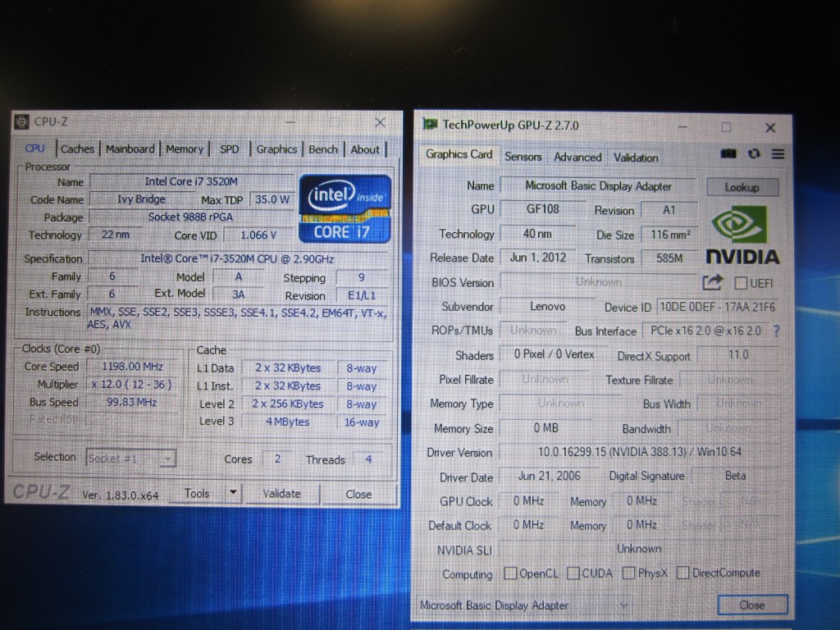Click the Bus Interface question mark icon
Viewport: 840px width, 630px height.
coord(776,331)
